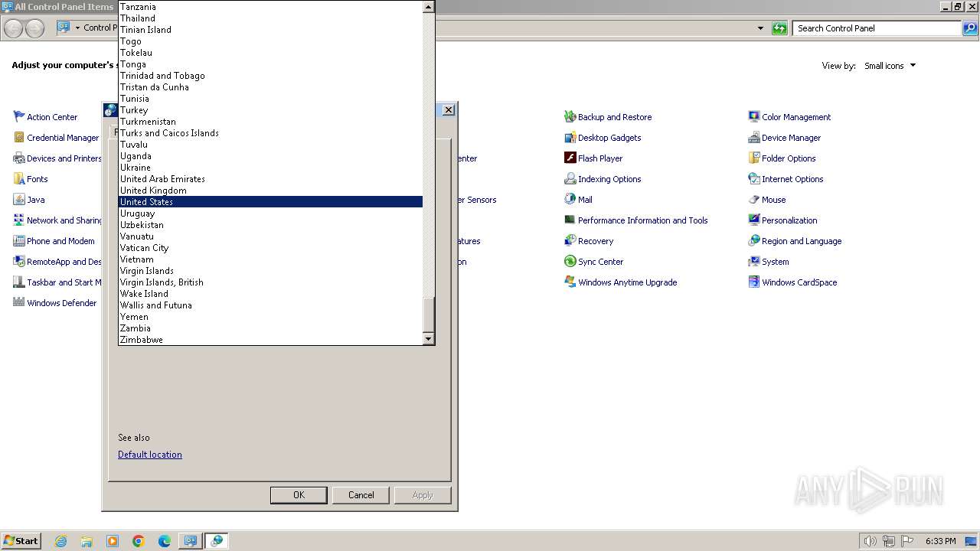Screen dimensions: 980x551
Task: Expand the address bar history dropdown arrow
Action: pos(760,28)
